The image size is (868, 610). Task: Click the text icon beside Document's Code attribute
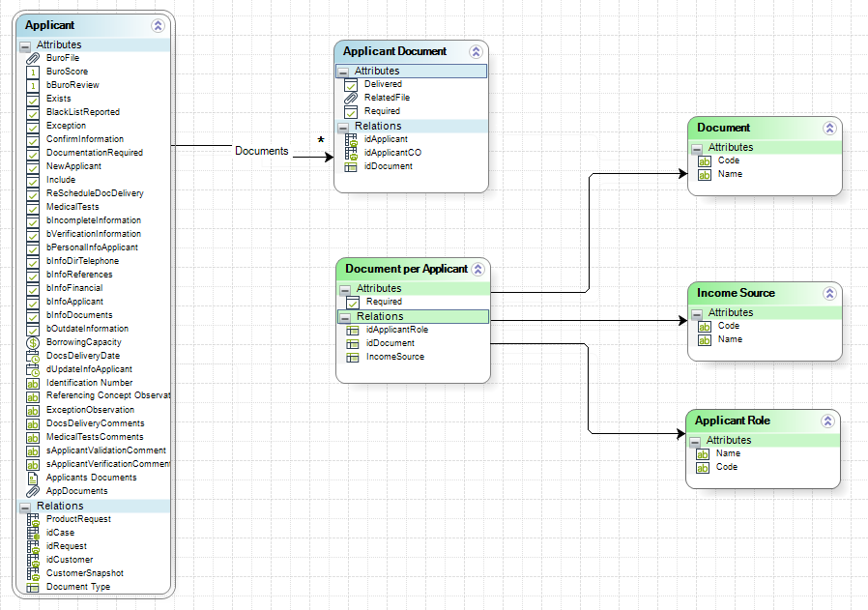705,160
